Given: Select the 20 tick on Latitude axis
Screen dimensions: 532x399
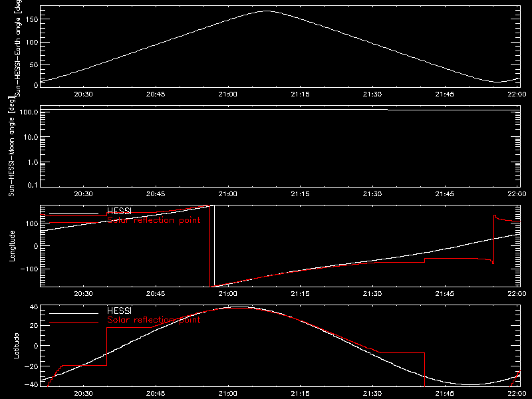Looking at the screenshot, I should [x=34, y=326].
